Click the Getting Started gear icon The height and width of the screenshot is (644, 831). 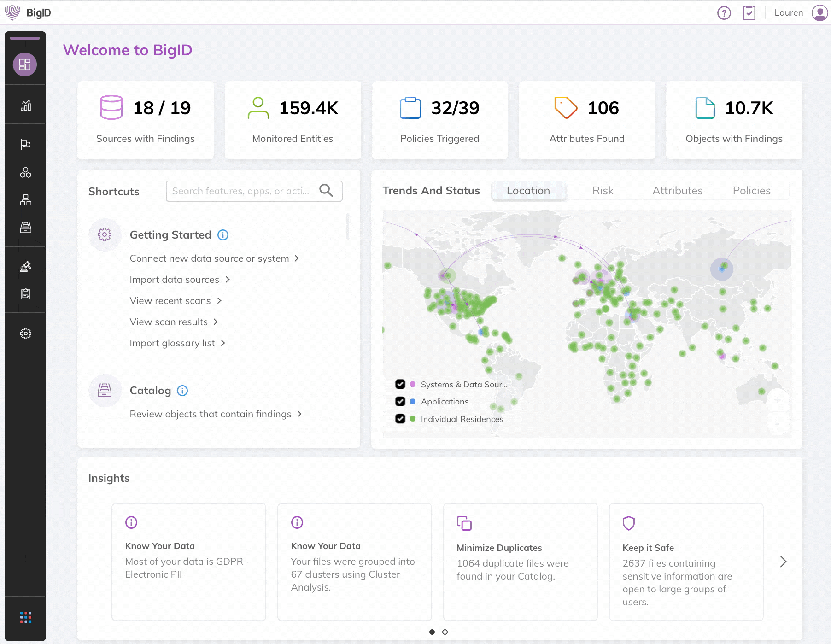click(105, 234)
